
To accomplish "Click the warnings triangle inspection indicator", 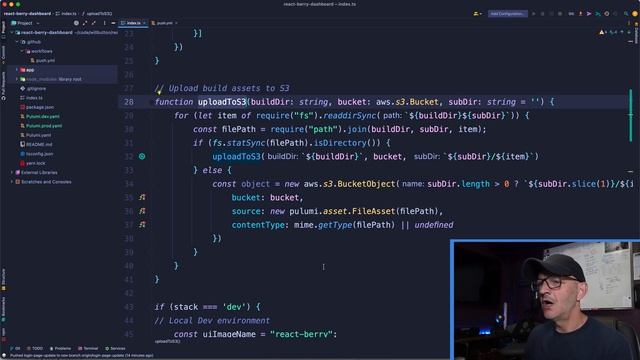I will [601, 32].
